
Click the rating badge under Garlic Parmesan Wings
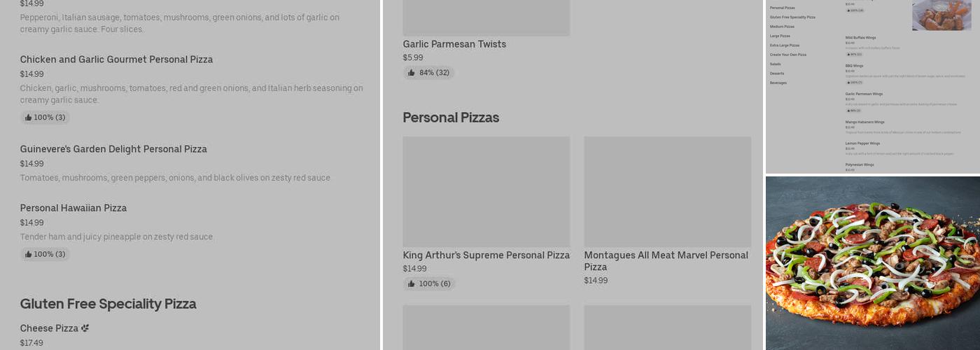(x=853, y=111)
